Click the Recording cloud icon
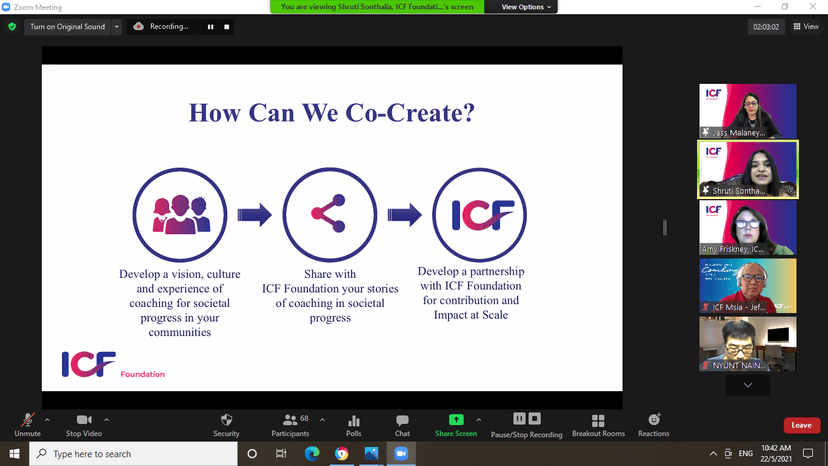The image size is (828, 466). pyautogui.click(x=138, y=26)
